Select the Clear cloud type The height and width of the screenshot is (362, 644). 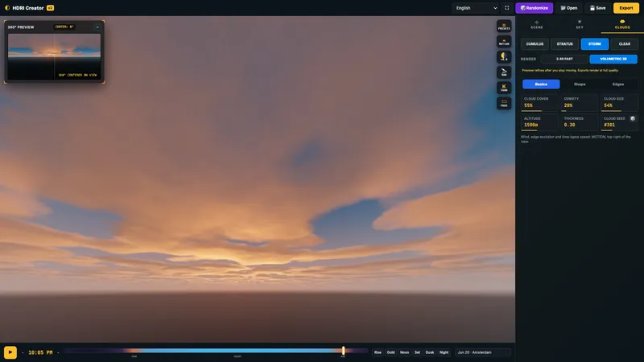click(x=625, y=44)
